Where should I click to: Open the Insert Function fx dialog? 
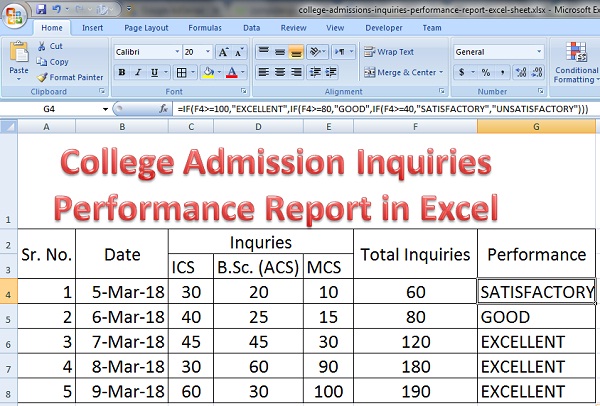coord(163,109)
